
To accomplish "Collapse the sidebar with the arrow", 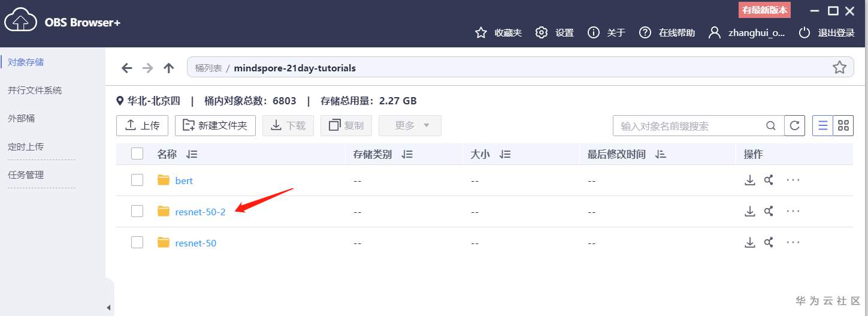I will [x=108, y=308].
